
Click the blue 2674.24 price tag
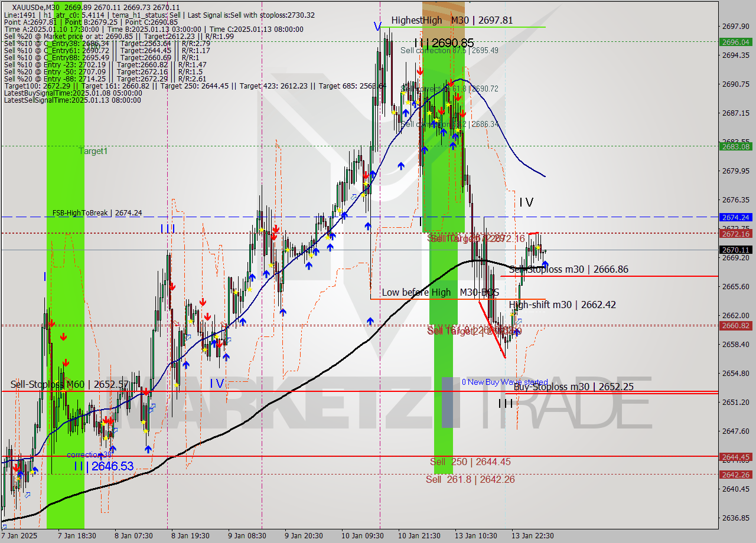(x=735, y=217)
